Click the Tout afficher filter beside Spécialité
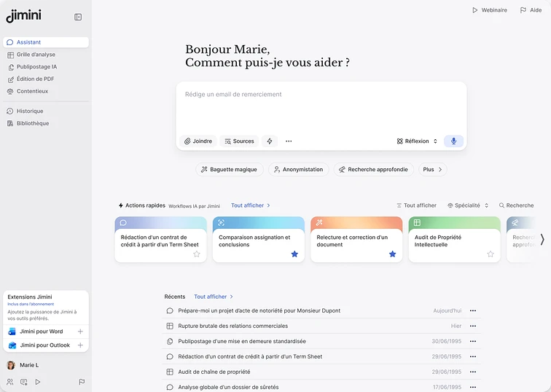 (417, 205)
